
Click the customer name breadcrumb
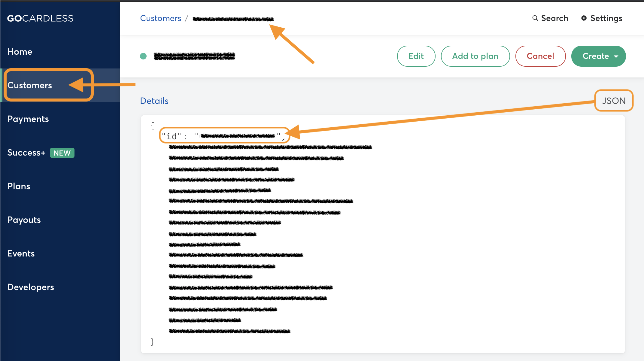point(234,19)
